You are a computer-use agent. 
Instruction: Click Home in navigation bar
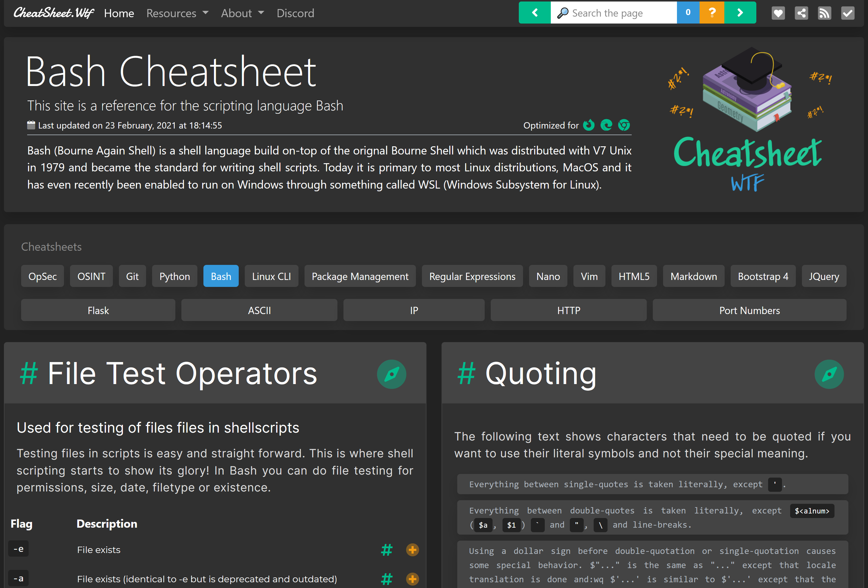(x=119, y=14)
